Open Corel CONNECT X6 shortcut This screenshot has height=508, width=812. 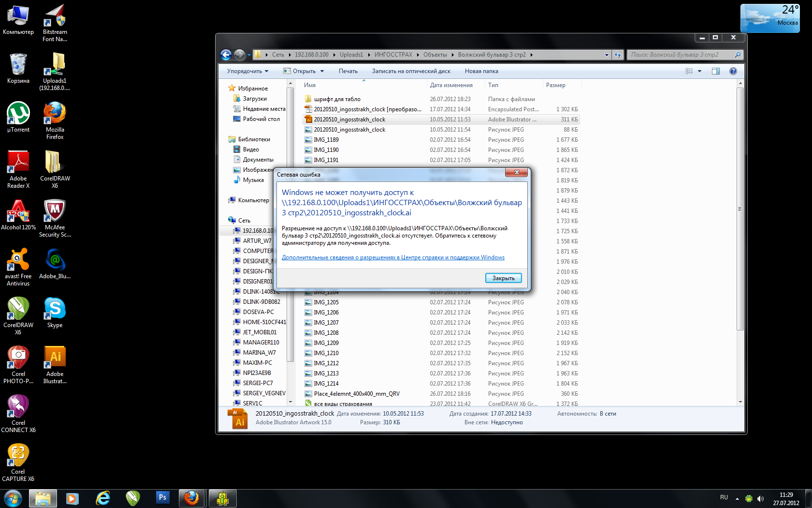[18, 414]
